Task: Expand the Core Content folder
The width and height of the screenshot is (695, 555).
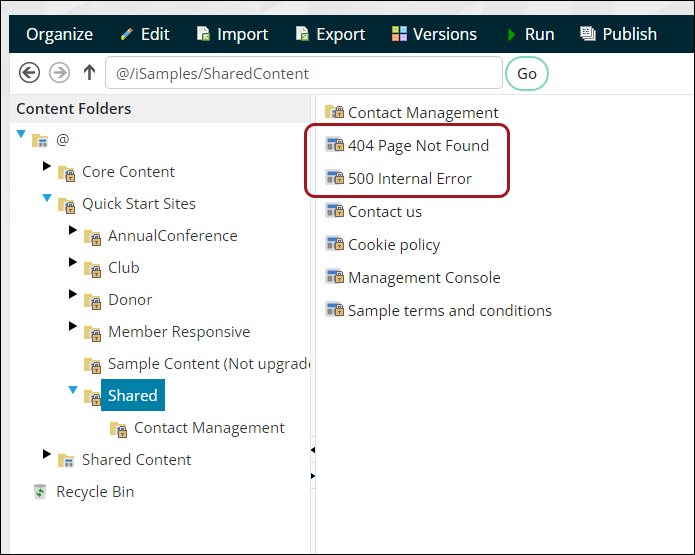Action: coord(47,166)
